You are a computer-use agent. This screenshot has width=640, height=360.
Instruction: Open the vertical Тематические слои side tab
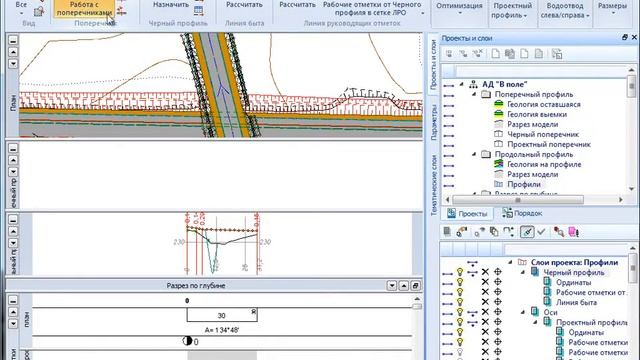coord(433,184)
